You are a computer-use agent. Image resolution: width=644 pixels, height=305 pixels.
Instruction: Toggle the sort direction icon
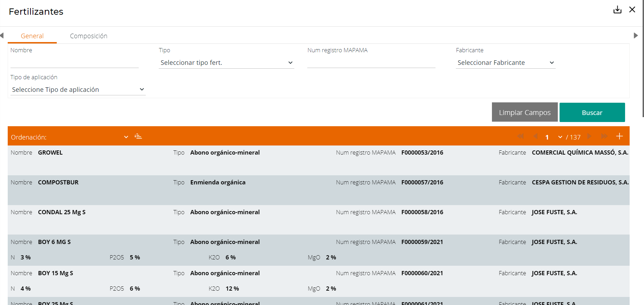coord(138,136)
